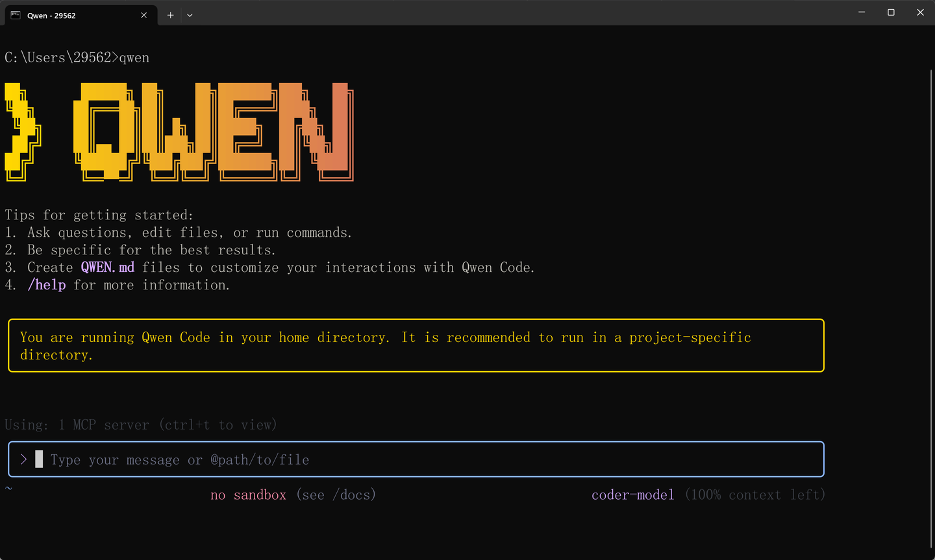Click the QWEN ASCII art logo

(179, 131)
